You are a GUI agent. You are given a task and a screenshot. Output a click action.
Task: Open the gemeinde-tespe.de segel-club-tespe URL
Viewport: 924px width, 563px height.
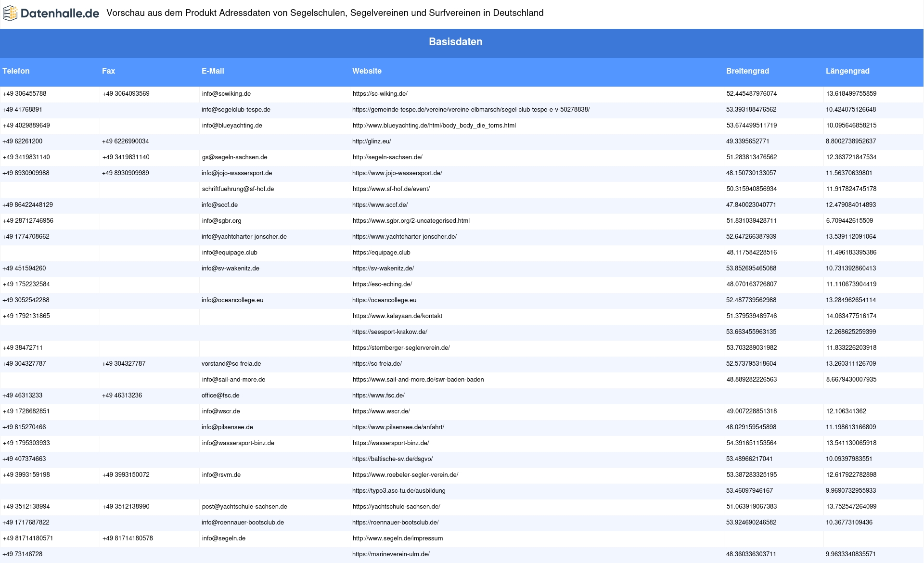[471, 110]
